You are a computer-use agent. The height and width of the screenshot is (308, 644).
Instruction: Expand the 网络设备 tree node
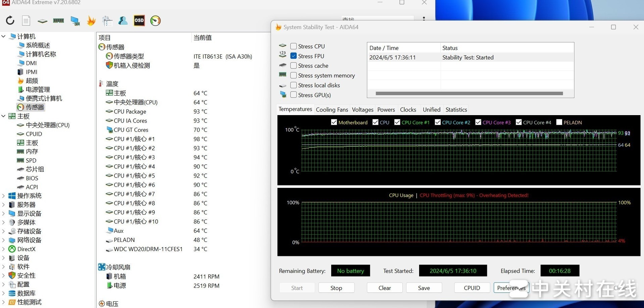pos(4,240)
